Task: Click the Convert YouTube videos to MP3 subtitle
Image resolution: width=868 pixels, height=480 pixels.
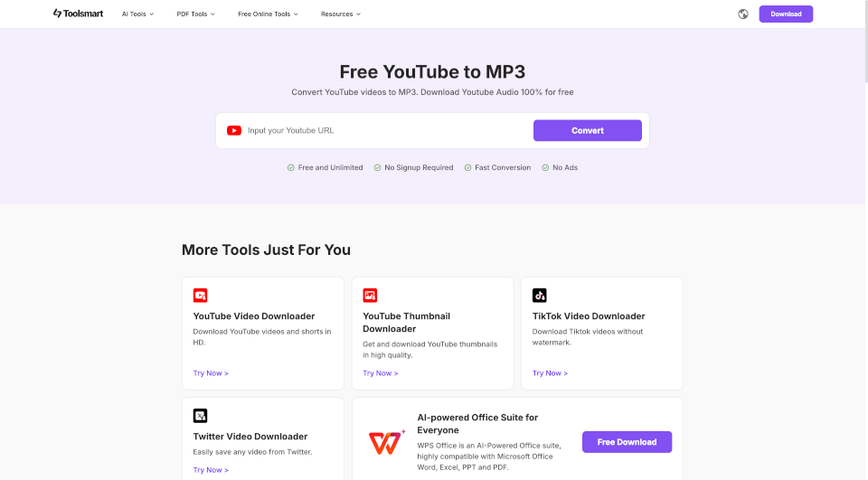Action: tap(432, 92)
